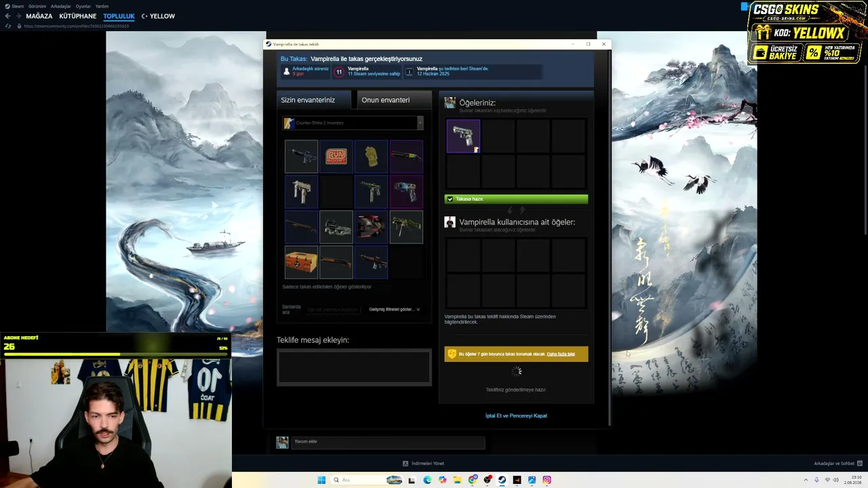This screenshot has width=868, height=488.
Task: Click the 'Yorum ekle' comment field
Action: point(388,442)
